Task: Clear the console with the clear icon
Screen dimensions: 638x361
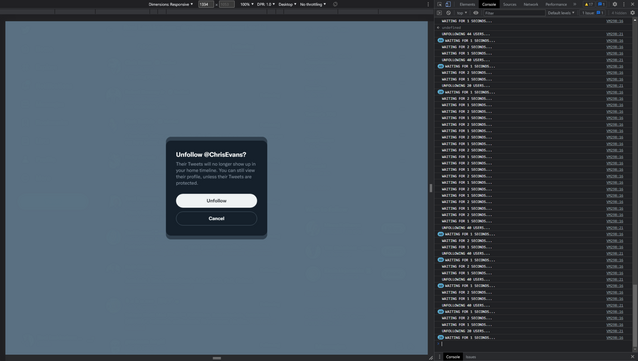Action: pyautogui.click(x=448, y=13)
